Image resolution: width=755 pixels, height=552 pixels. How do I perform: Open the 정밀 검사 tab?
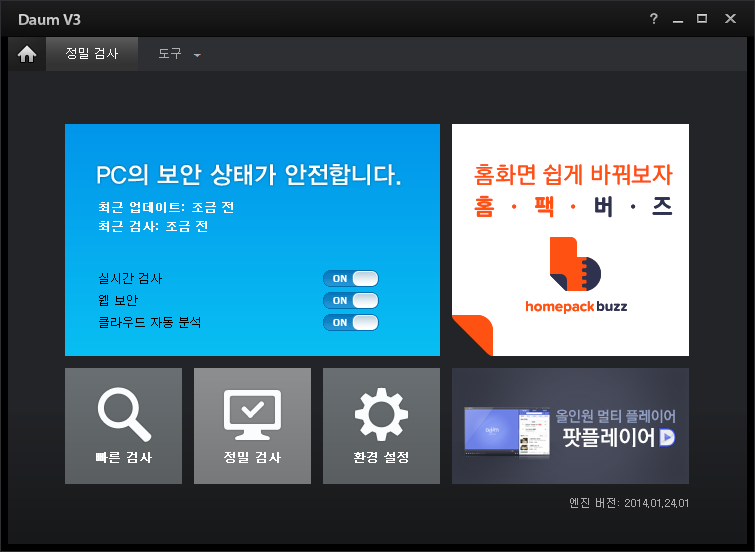point(92,54)
